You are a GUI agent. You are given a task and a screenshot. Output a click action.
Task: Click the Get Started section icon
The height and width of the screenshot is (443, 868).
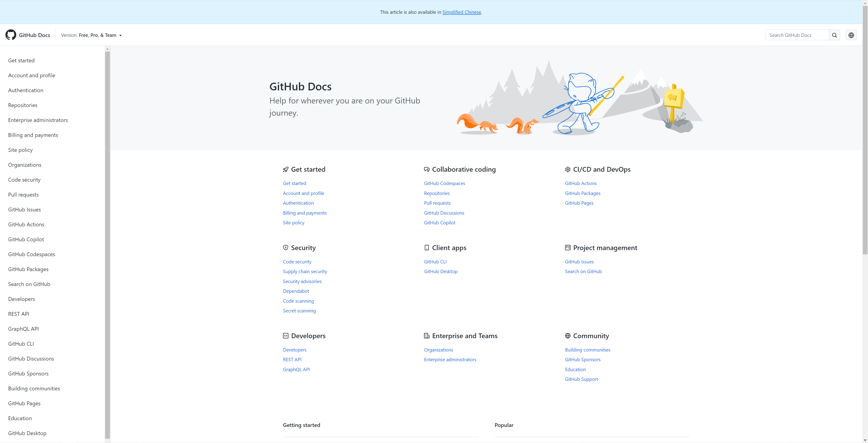click(285, 169)
